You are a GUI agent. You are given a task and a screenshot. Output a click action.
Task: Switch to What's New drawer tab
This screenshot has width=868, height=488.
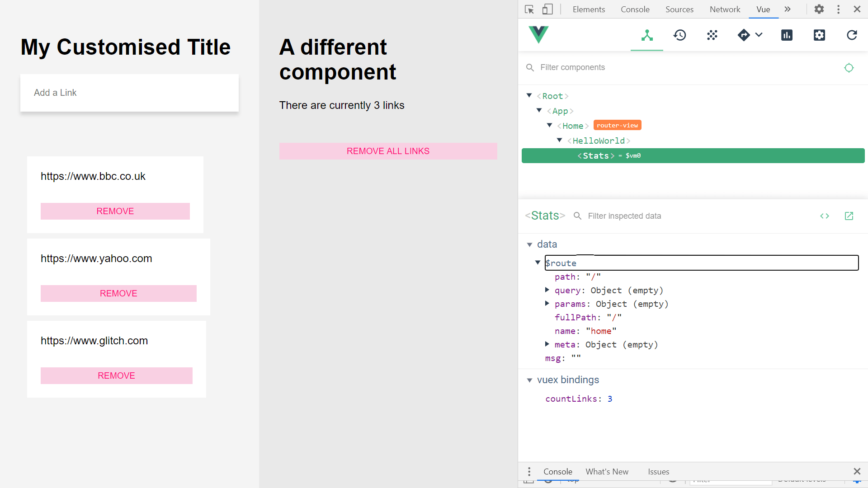click(x=607, y=472)
